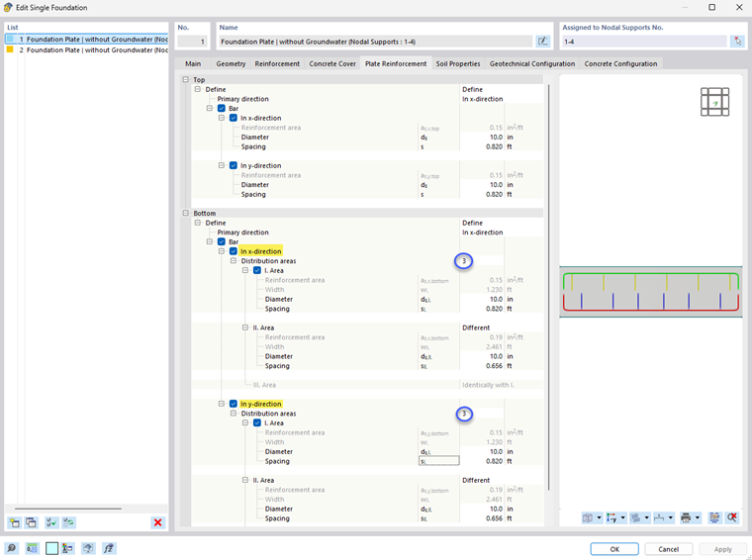Screen dimensions: 752x560
Task: Click the dimension lines icon under preview
Action: point(659,517)
